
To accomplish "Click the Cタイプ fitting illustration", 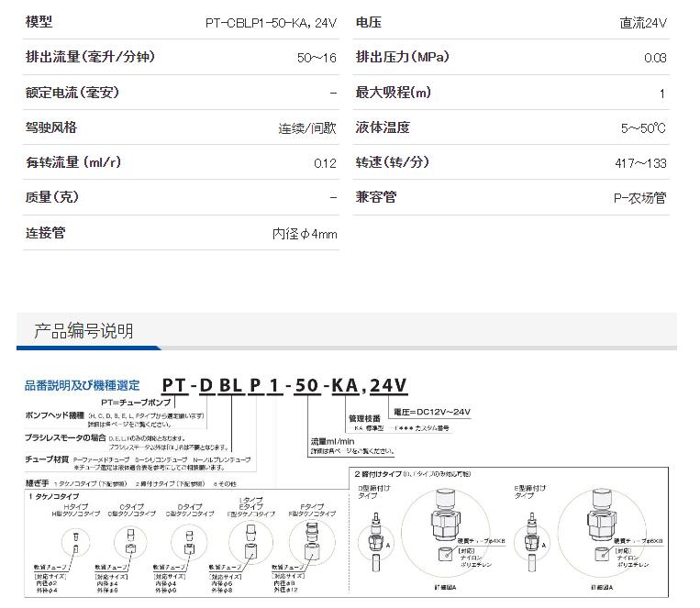I will click(x=130, y=542).
